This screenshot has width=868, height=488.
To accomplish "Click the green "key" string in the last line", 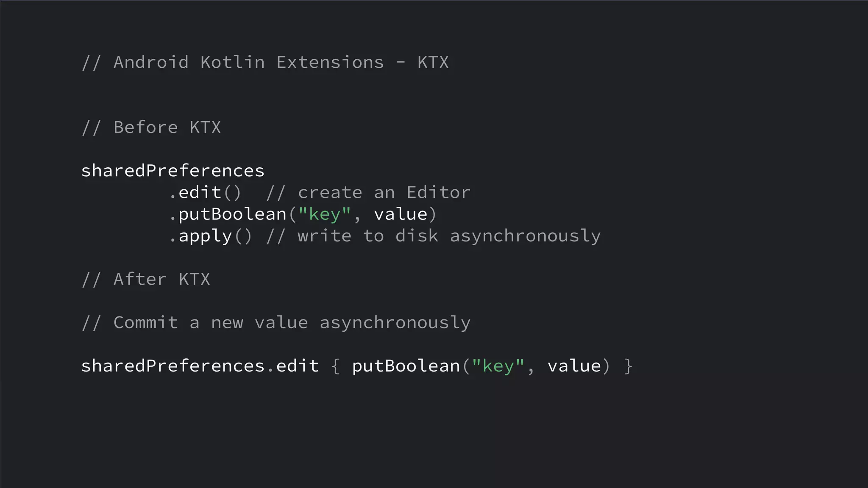I will 498,366.
